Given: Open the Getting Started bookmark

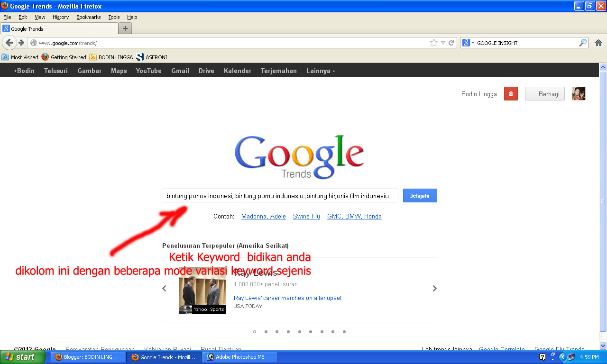Looking at the screenshot, I should (x=64, y=57).
